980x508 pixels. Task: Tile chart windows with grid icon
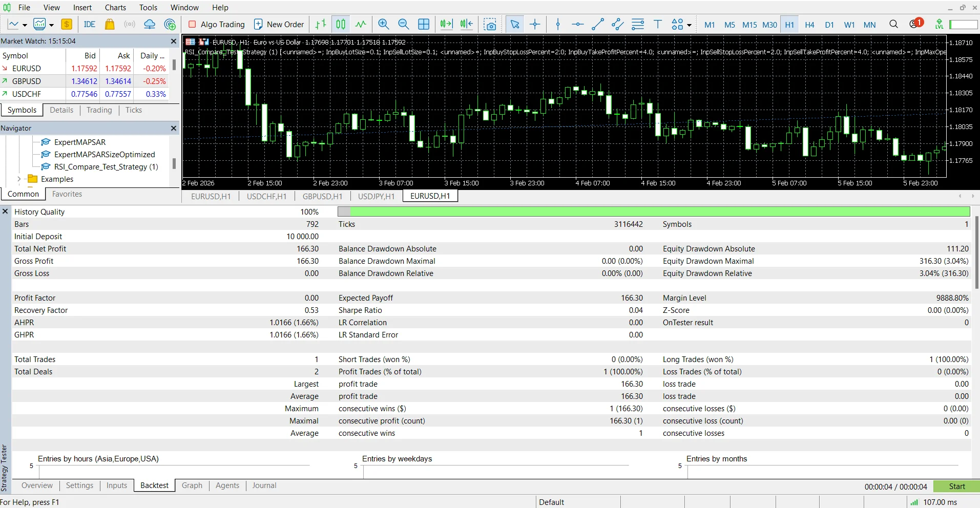click(424, 24)
